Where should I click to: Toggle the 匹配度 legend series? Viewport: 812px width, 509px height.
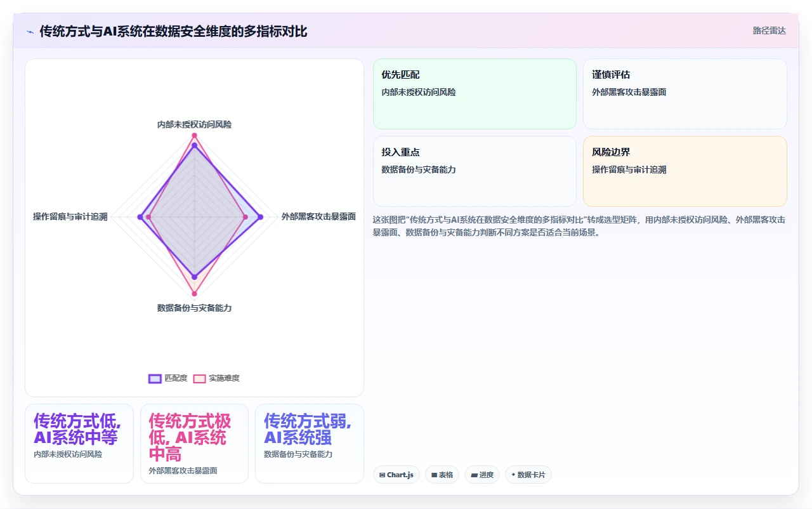pyautogui.click(x=168, y=378)
